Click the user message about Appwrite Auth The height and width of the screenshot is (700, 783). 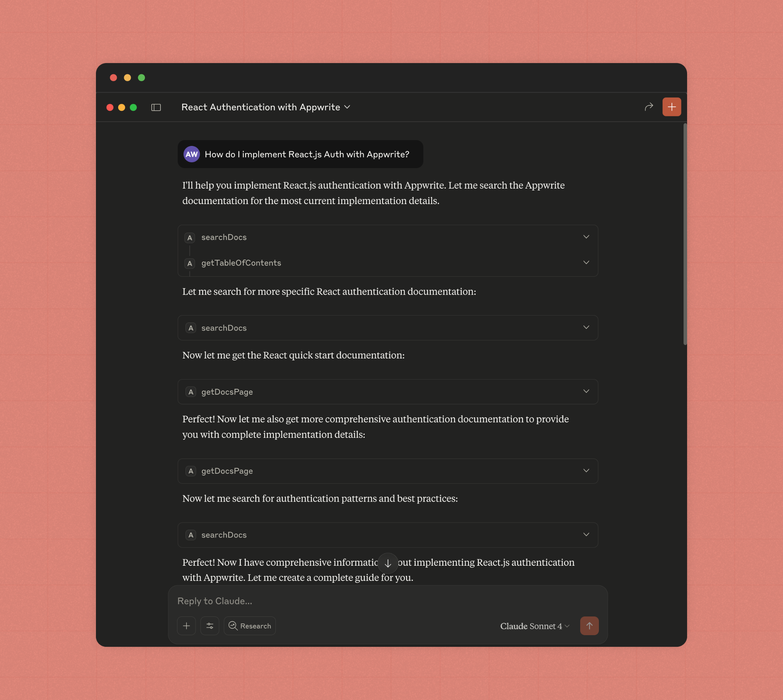pos(300,154)
